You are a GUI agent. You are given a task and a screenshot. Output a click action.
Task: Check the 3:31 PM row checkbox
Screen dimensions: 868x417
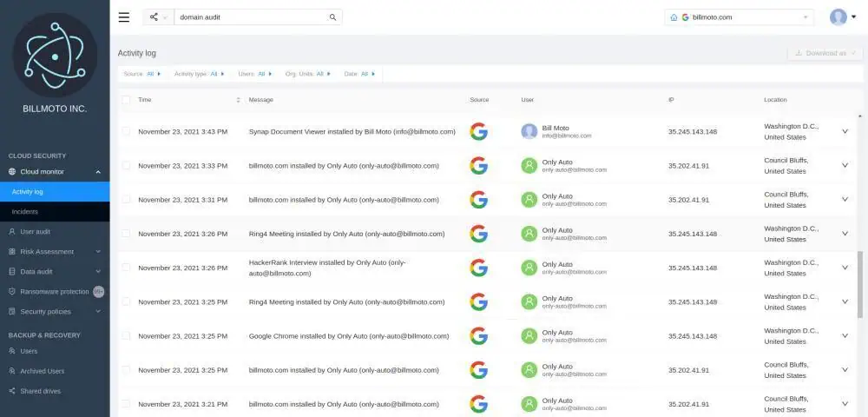126,199
